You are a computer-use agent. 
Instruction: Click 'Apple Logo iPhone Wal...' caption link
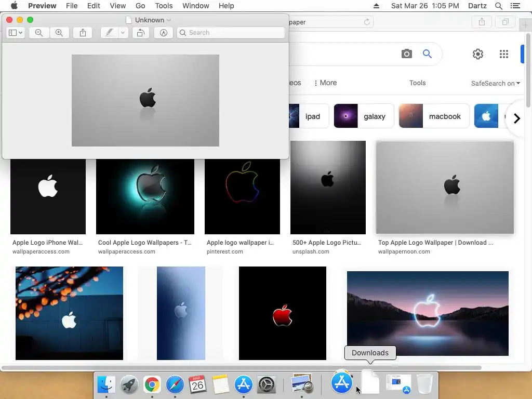pyautogui.click(x=47, y=243)
